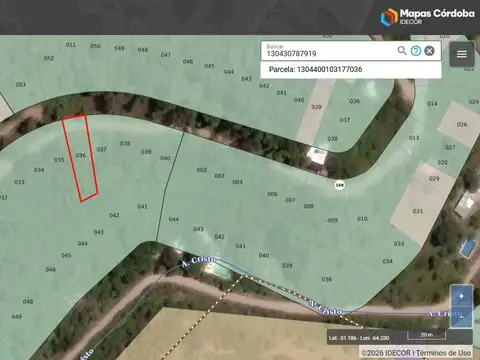Click parcel label 009
Viewport: 480px width, 360px height.
332,220
